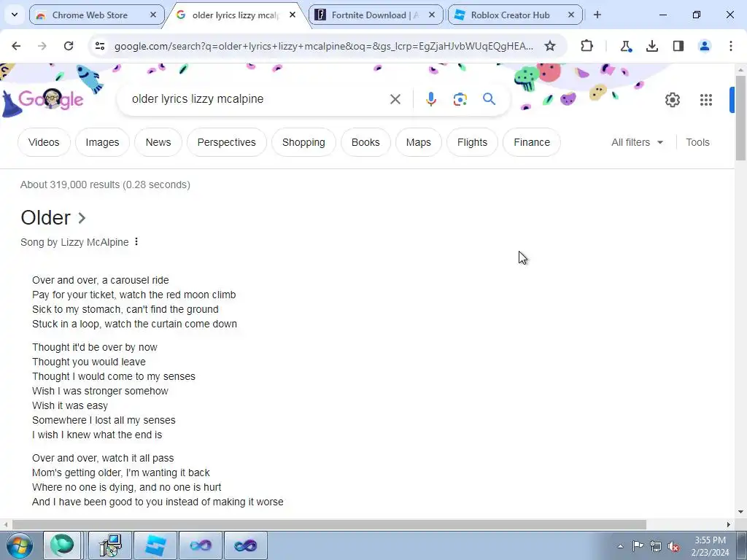Click the URL in the address bar
This screenshot has width=747, height=560.
pos(323,46)
